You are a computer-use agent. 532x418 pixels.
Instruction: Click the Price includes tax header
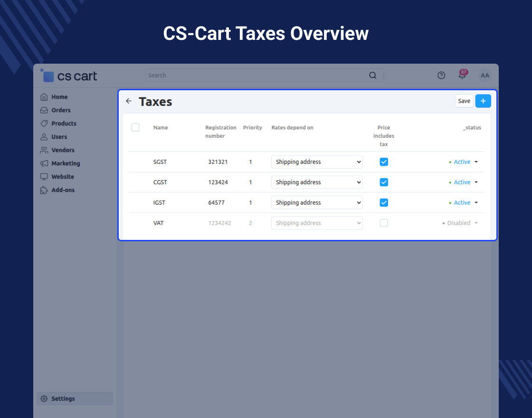pos(384,136)
